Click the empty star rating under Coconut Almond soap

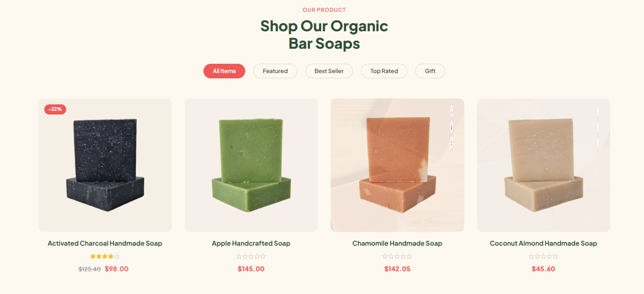coord(544,256)
